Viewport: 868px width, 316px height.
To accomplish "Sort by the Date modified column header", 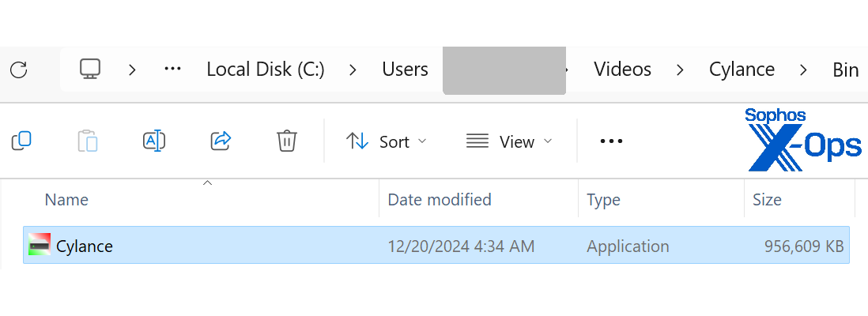I will (439, 200).
